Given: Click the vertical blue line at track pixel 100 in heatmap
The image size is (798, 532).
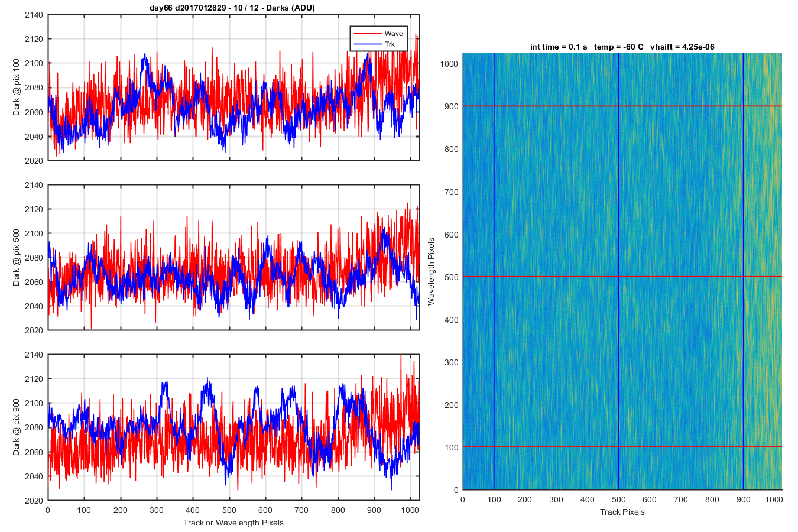Looking at the screenshot, I should pos(494,271).
